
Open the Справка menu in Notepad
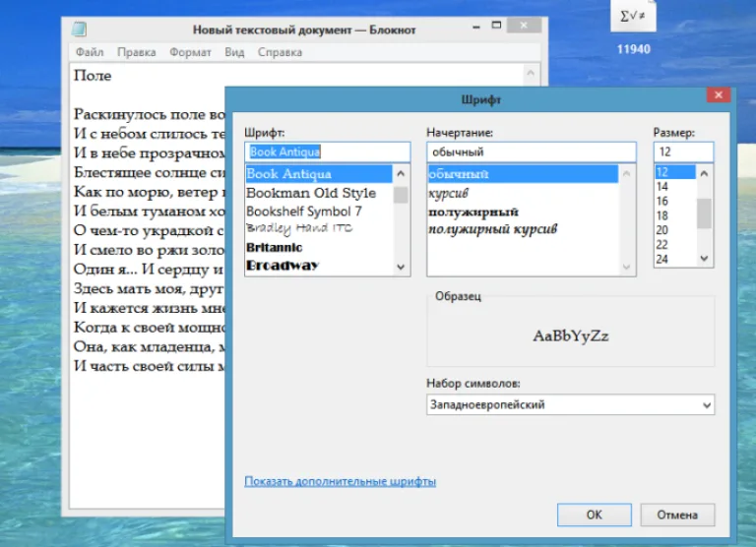point(280,52)
